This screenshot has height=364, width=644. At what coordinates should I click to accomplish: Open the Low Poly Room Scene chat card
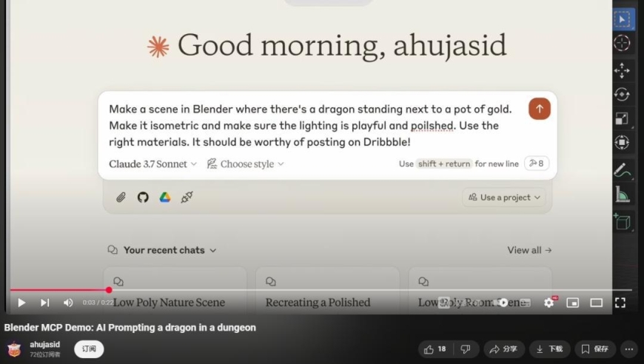(480, 291)
